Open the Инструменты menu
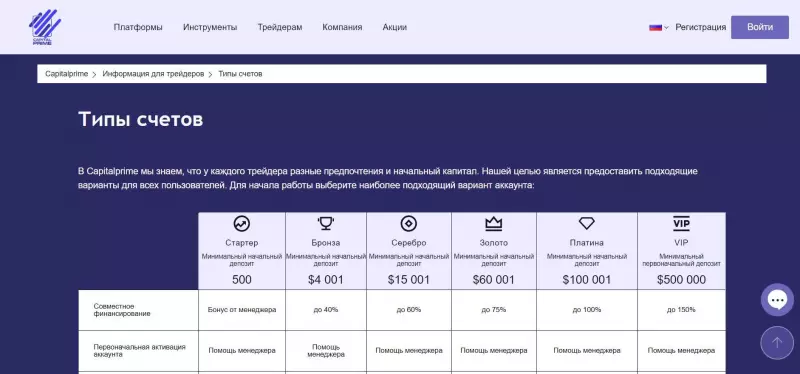 click(210, 28)
